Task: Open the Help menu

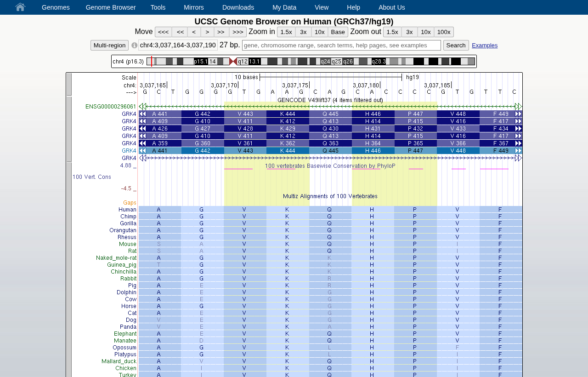Action: click(x=353, y=7)
